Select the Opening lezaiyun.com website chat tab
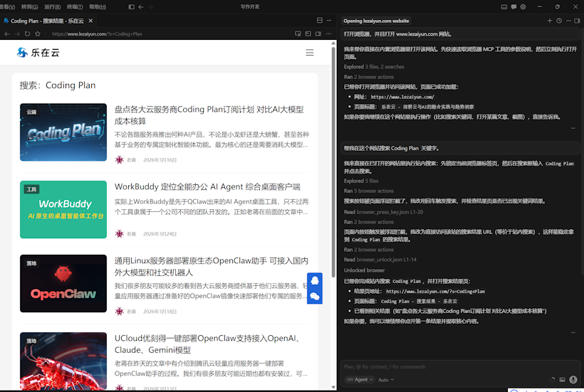Viewport: 584px width, 392px height. tap(376, 21)
